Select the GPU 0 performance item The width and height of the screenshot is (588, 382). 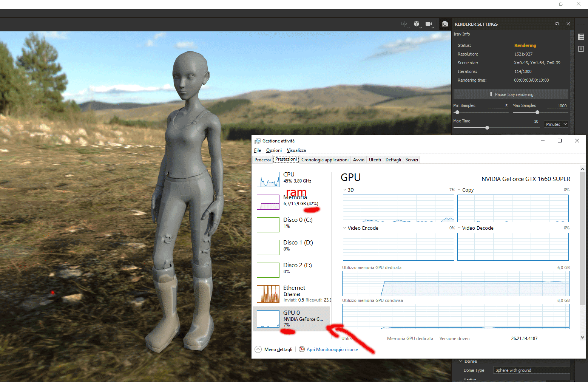[x=292, y=319]
